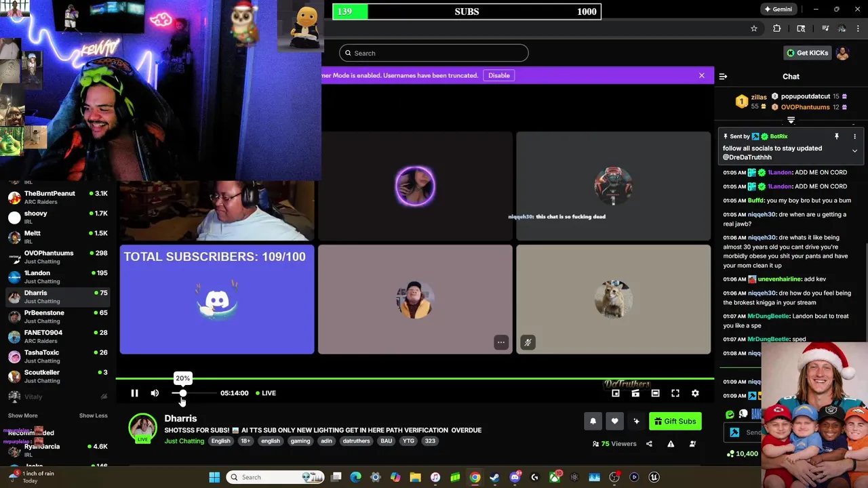Image resolution: width=868 pixels, height=488 pixels.
Task: Open Discord from the taskbar
Action: click(515, 477)
